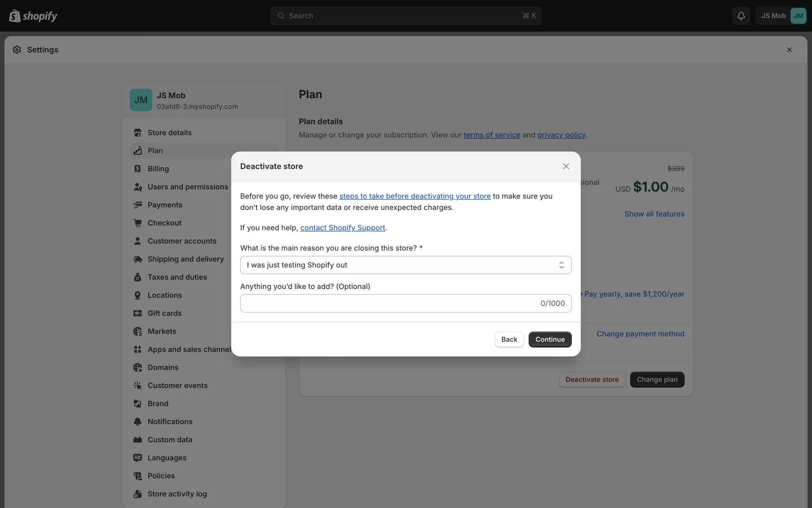Open the notifications bell icon
812x508 pixels.
(x=741, y=16)
